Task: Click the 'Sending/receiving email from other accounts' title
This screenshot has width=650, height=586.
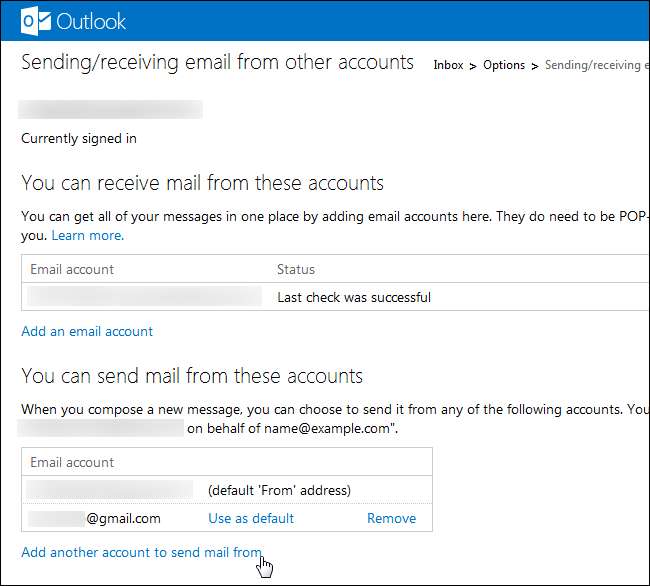Action: [x=217, y=62]
